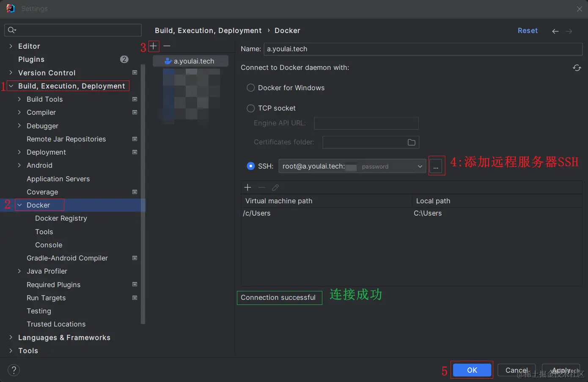The width and height of the screenshot is (588, 382).
Task: Click the Cancel button
Action: click(x=517, y=370)
